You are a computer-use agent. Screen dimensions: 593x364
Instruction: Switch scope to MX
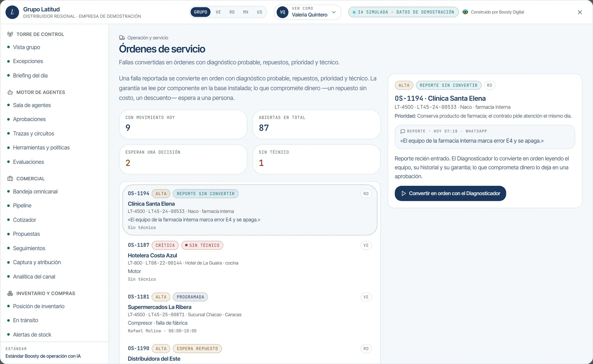[x=246, y=12]
